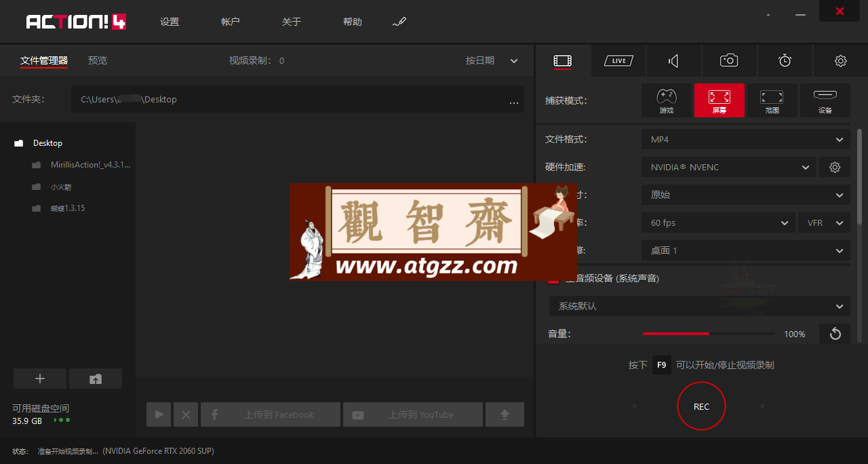
Task: Expand the MP4 file format dropdown
Action: pyautogui.click(x=745, y=139)
